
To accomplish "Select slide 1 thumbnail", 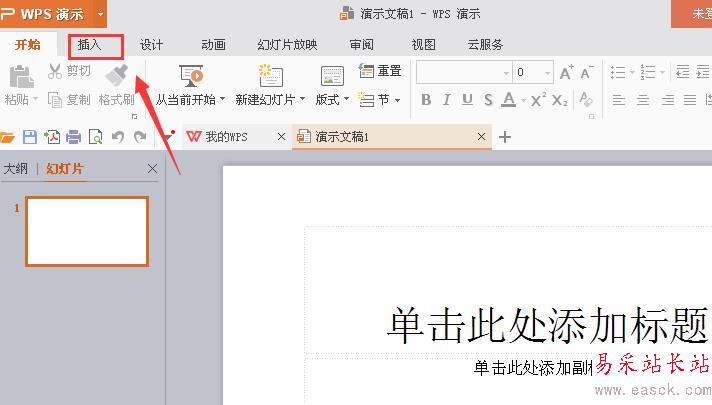I will 87,231.
